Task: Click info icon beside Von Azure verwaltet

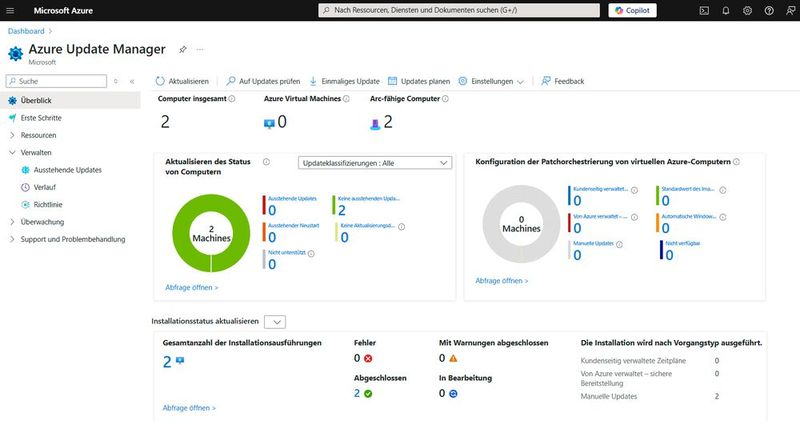Action: (x=634, y=217)
